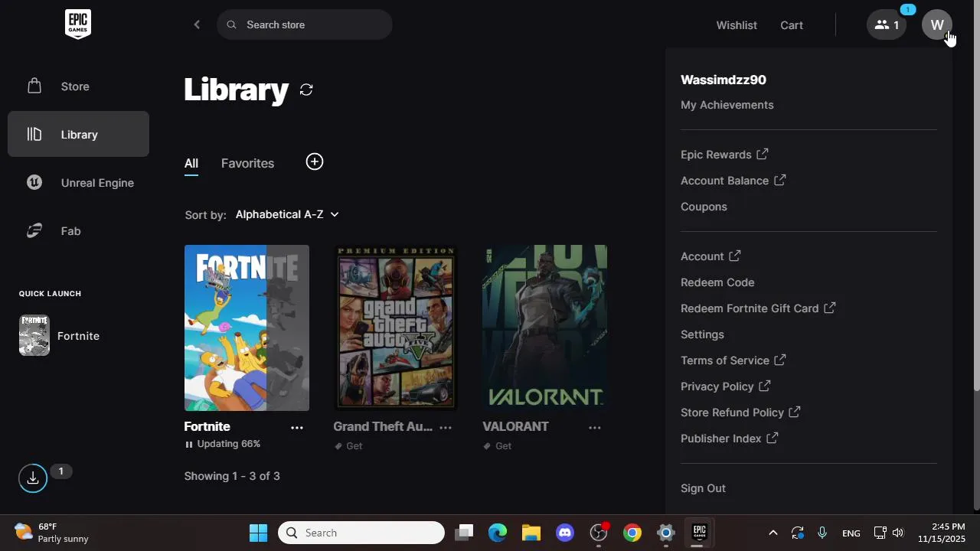Open Unreal Engine in the sidebar
Viewport: 980px width, 551px height.
point(78,182)
